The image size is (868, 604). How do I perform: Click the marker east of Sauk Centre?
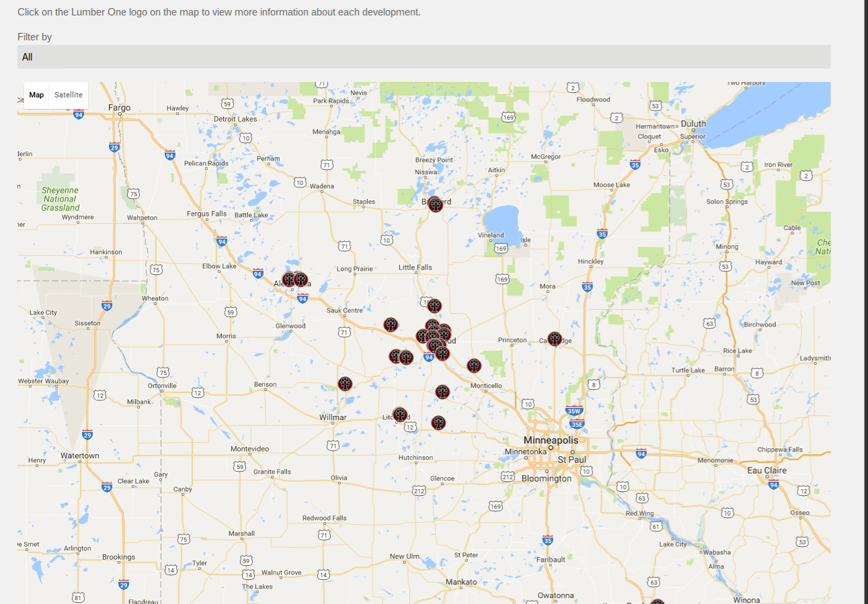tap(391, 325)
